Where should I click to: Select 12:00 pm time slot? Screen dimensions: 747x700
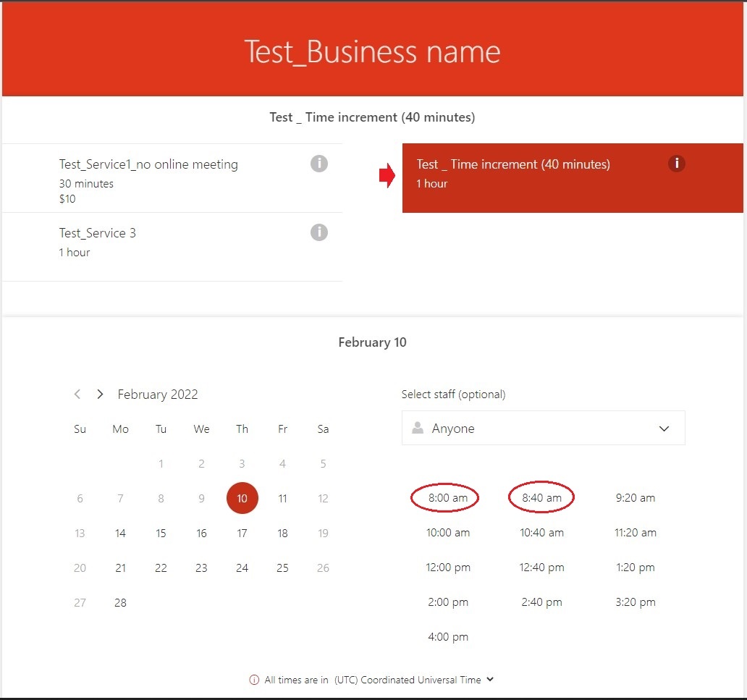tap(448, 567)
